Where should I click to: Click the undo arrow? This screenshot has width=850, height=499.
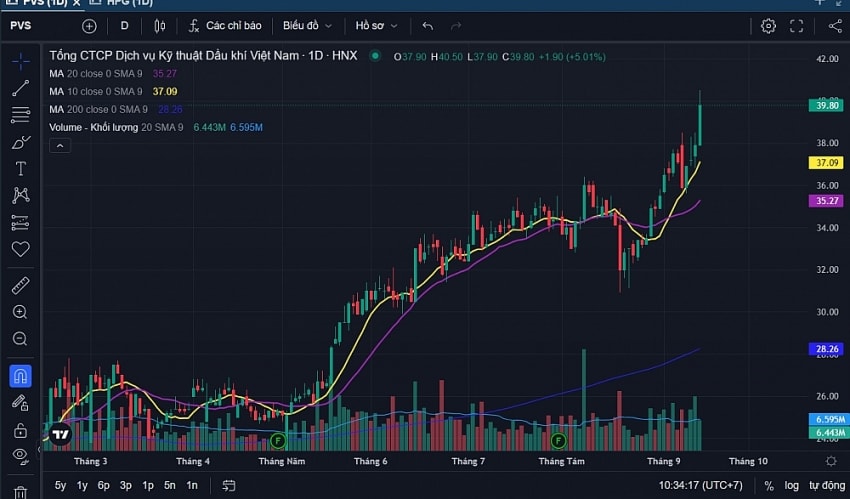click(428, 26)
